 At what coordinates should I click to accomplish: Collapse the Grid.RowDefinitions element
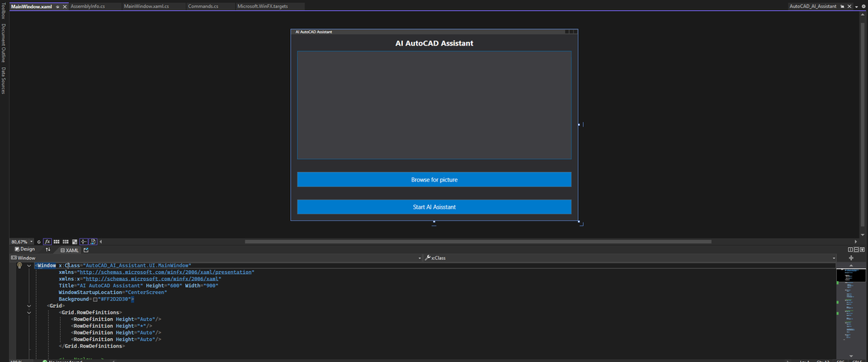coord(29,312)
